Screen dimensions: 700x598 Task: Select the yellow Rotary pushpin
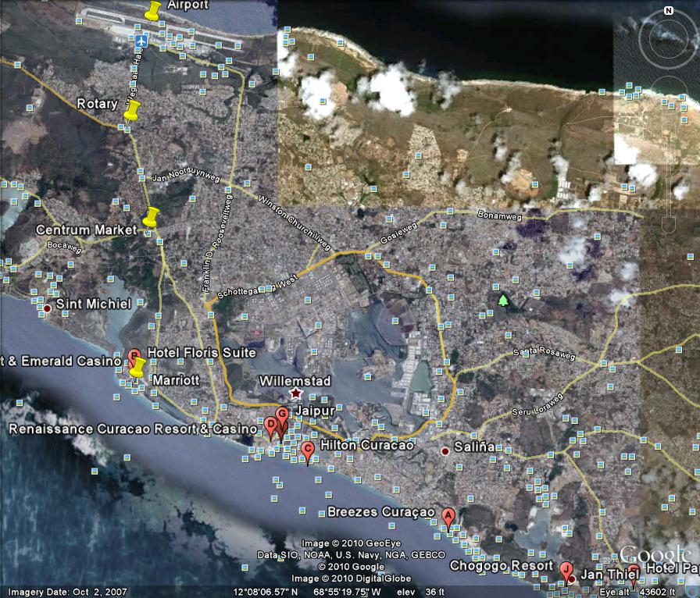(x=132, y=111)
